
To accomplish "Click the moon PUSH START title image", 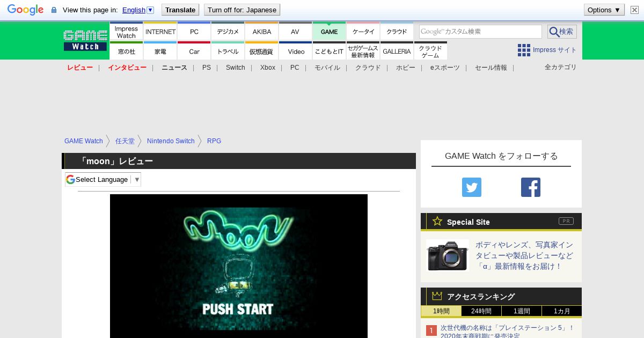I will (239, 266).
